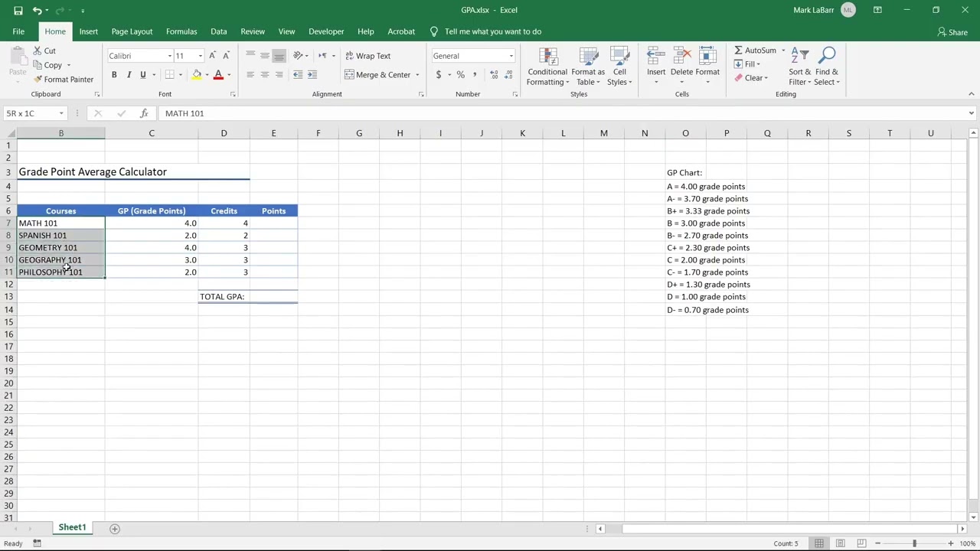Select the Format Painter brush
This screenshot has height=551, width=980.
point(64,80)
